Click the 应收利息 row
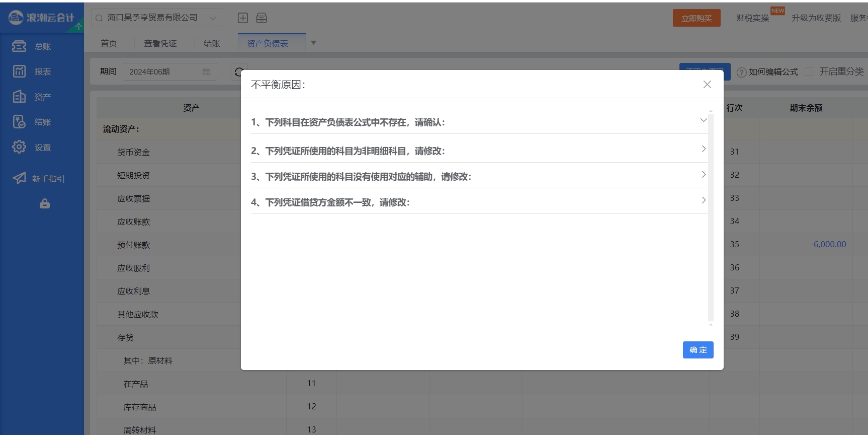 coord(133,291)
